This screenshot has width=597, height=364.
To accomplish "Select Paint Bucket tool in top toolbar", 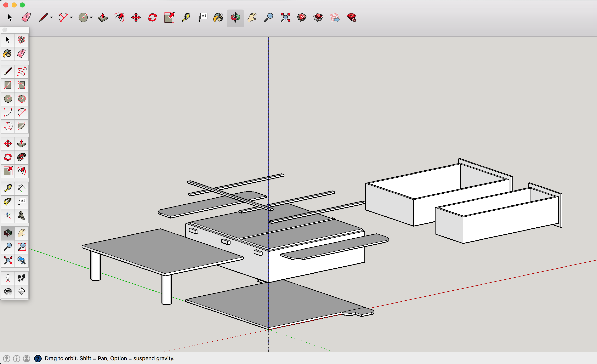I will [218, 17].
